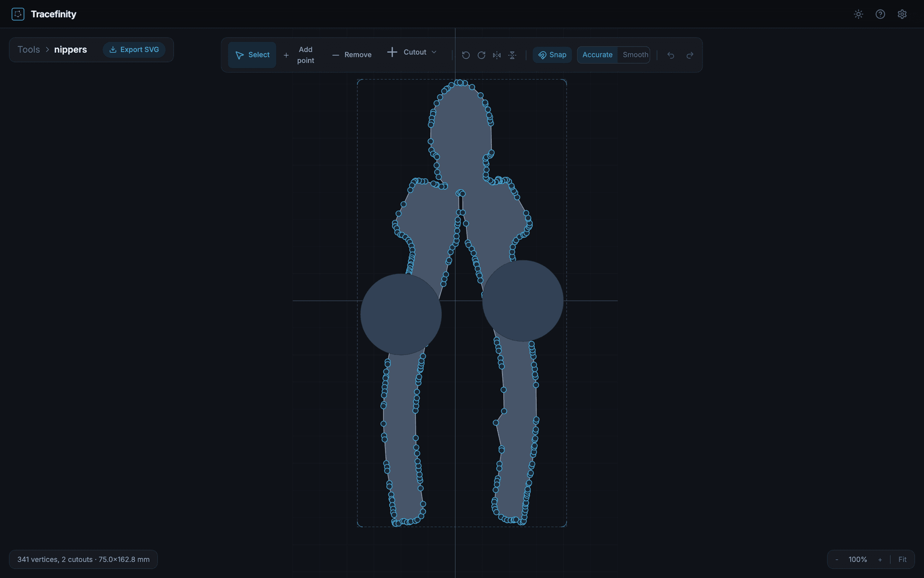Activate the Select tool

click(x=252, y=54)
